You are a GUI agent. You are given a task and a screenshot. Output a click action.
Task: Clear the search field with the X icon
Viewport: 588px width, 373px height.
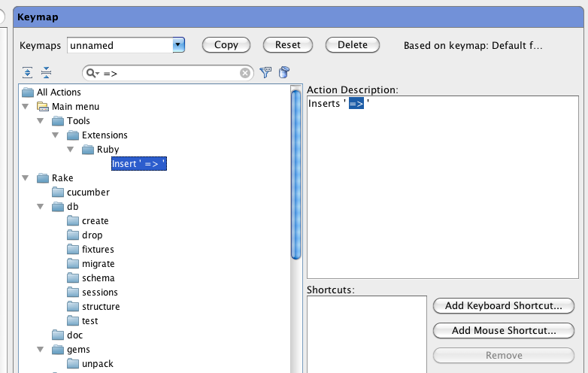(x=245, y=73)
